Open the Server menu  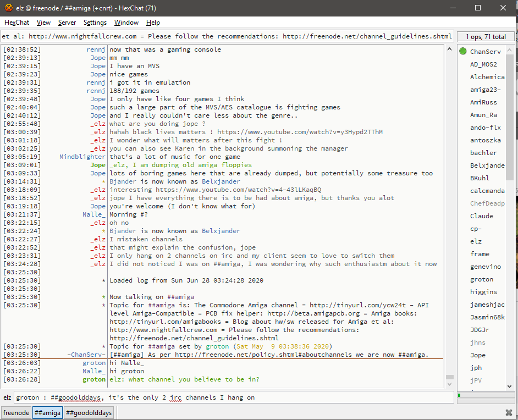pos(67,23)
